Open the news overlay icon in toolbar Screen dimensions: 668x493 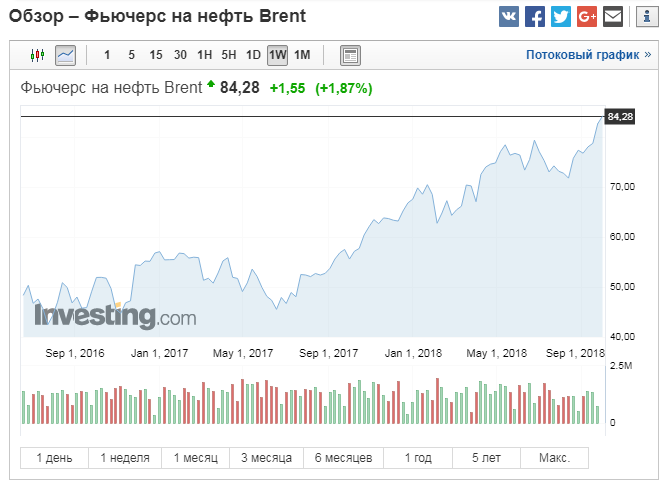[350, 55]
